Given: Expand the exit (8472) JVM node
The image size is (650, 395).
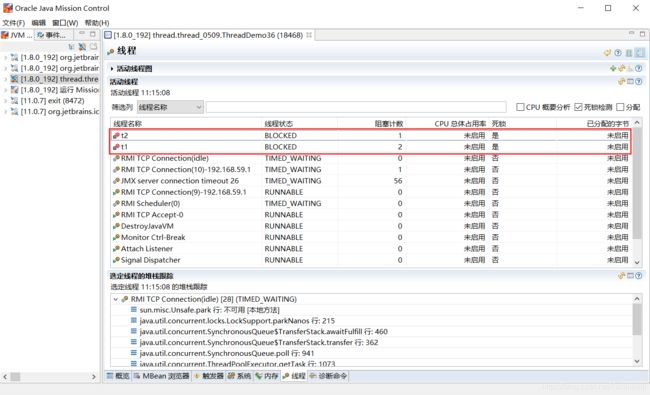Looking at the screenshot, I should pos(5,101).
